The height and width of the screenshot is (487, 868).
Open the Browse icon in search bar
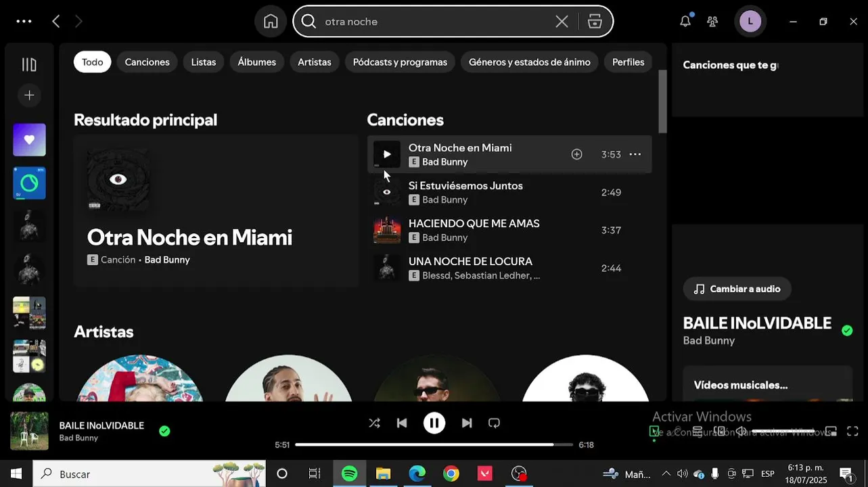(x=595, y=22)
